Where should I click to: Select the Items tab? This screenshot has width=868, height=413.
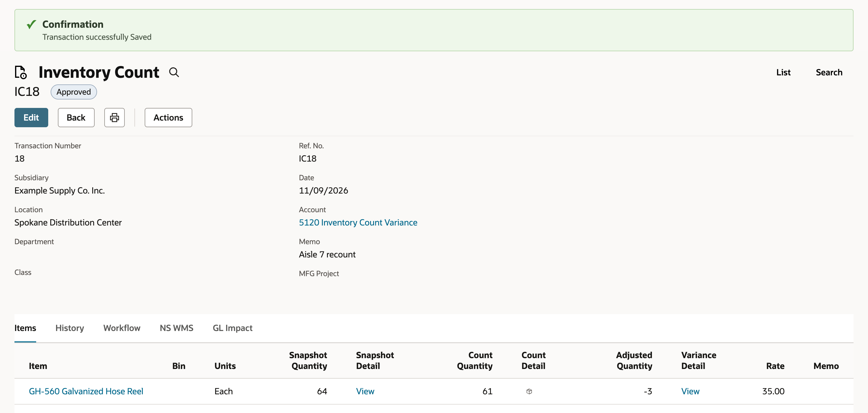coord(25,328)
